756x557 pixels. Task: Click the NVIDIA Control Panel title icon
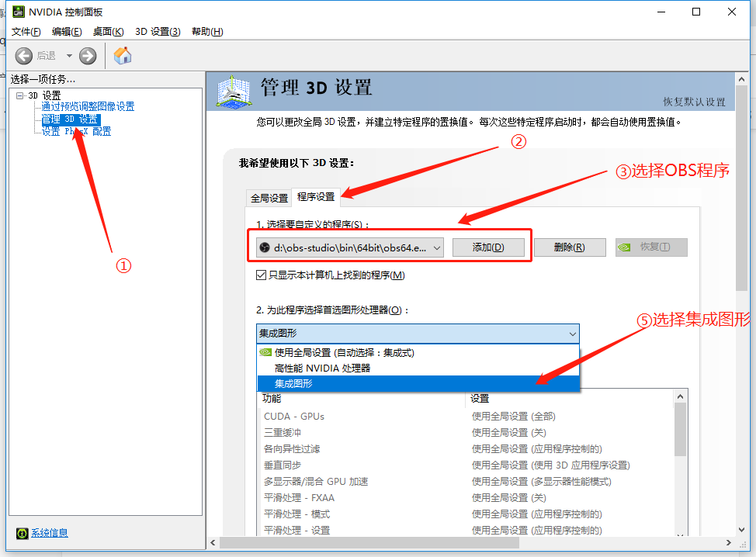(x=19, y=12)
